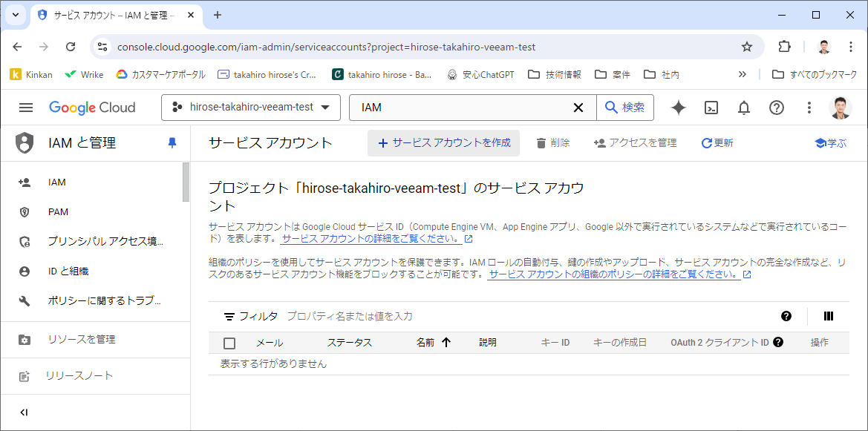The height and width of the screenshot is (431, 868).
Task: Click the sidebar vertical scrollbar
Action: point(186,182)
